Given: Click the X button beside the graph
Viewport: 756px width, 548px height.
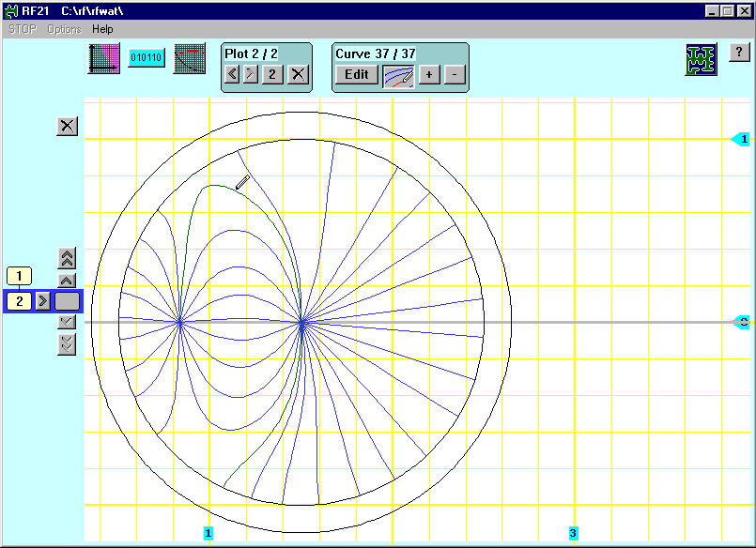Looking at the screenshot, I should (x=67, y=126).
